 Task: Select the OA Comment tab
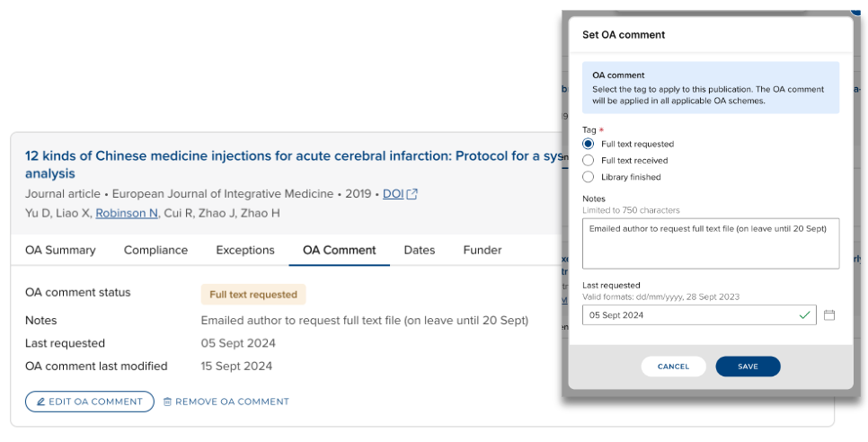[340, 250]
